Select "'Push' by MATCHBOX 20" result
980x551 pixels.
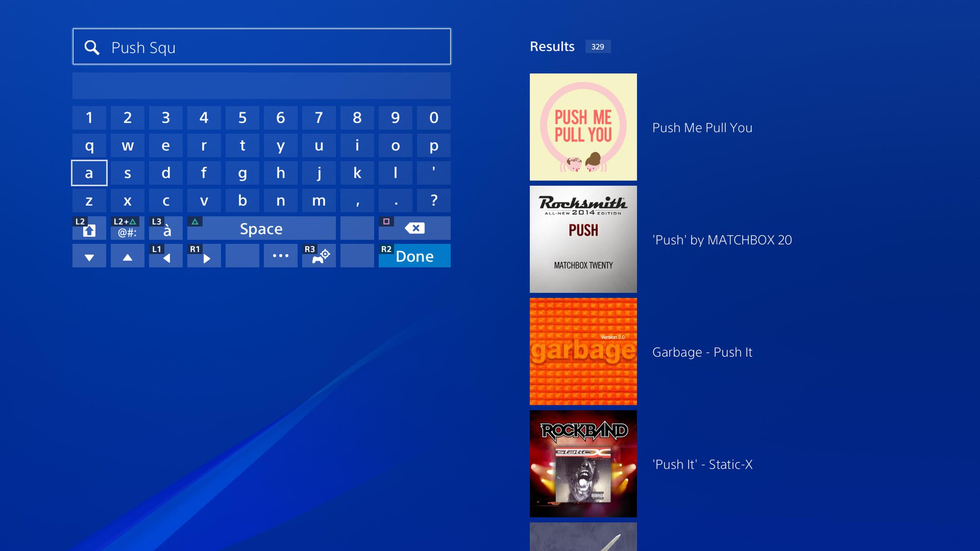(x=722, y=240)
